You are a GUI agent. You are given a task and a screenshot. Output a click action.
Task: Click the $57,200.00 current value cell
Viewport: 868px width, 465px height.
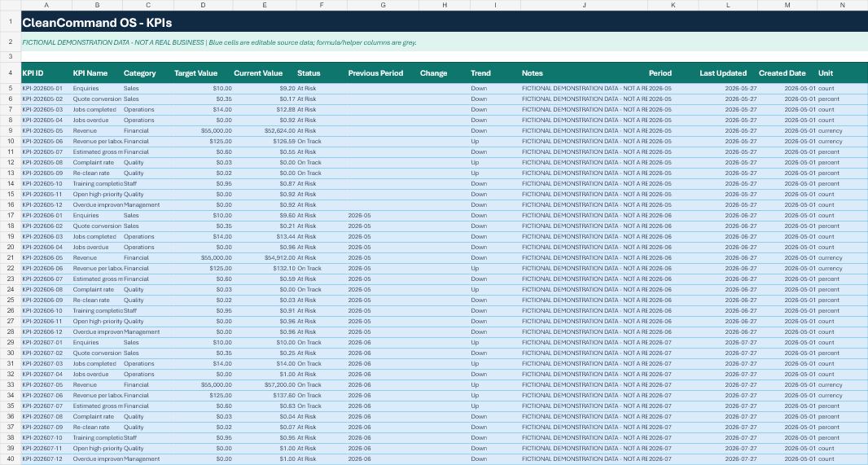click(x=265, y=384)
